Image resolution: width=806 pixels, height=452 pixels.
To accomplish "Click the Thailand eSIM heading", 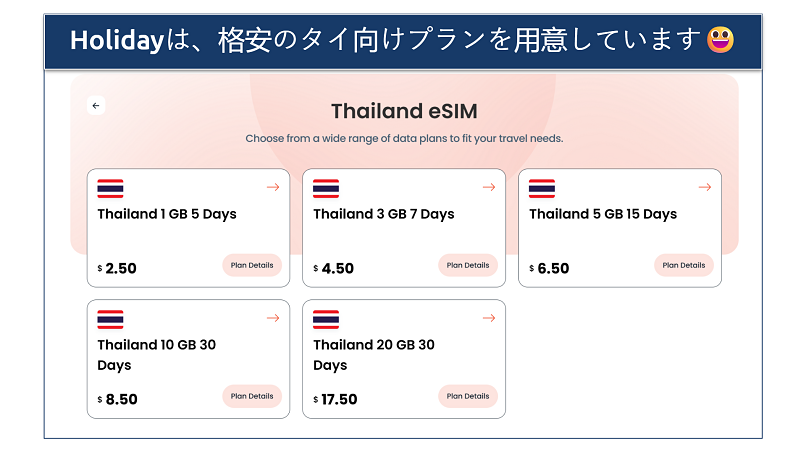I will pos(404,110).
